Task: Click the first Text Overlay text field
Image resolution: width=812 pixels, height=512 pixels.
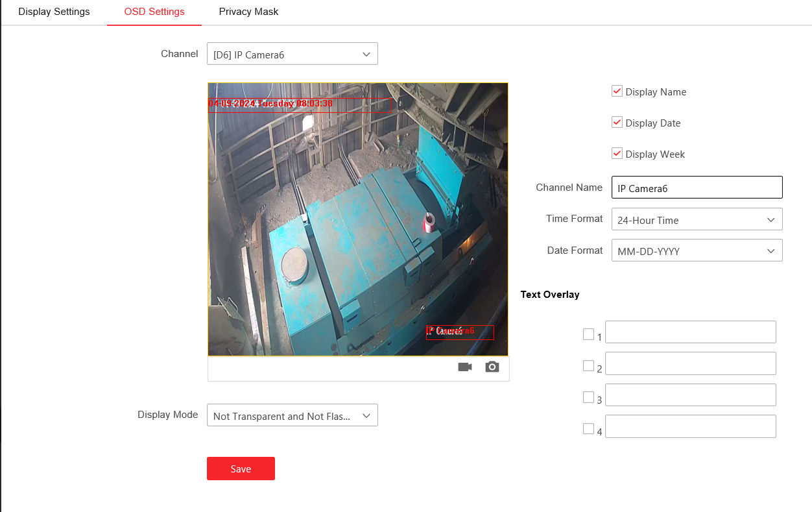Action: coord(690,332)
